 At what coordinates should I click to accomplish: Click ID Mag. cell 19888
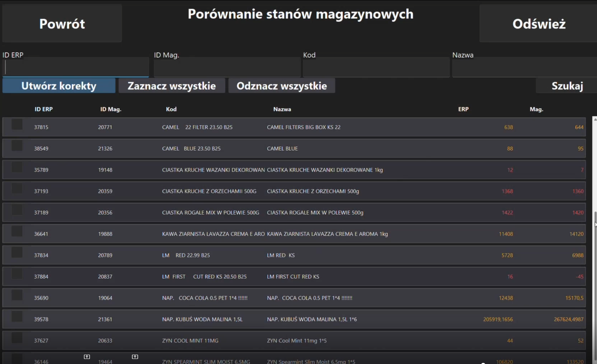coord(105,234)
